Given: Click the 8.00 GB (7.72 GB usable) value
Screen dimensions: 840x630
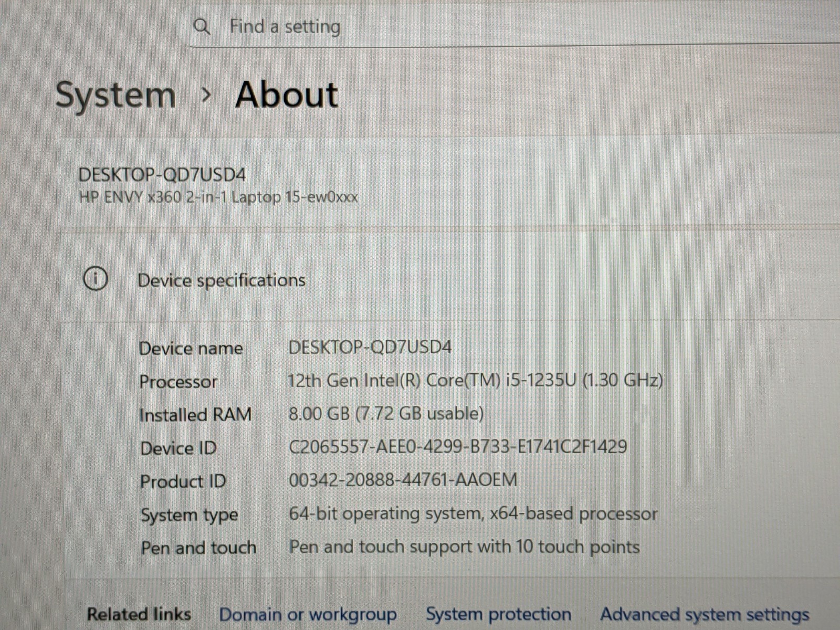Looking at the screenshot, I should (386, 414).
